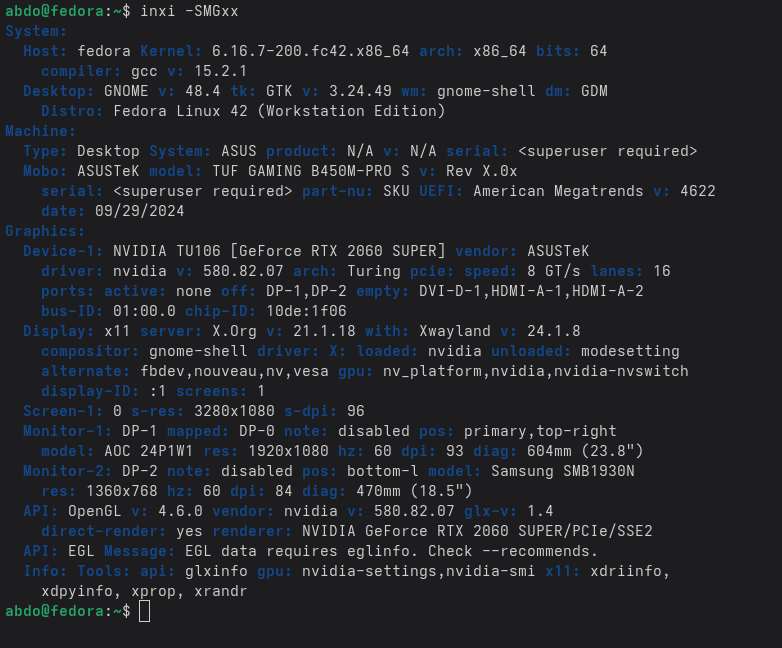Click resolution "1920x1080"
The height and width of the screenshot is (648, 782).
(x=288, y=451)
